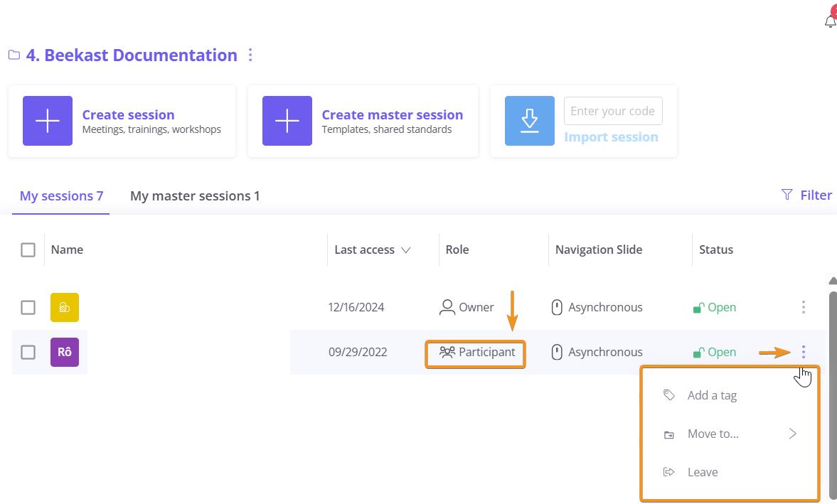The width and height of the screenshot is (837, 504).
Task: Open folder options next to Beekast Documentation
Action: (x=250, y=55)
